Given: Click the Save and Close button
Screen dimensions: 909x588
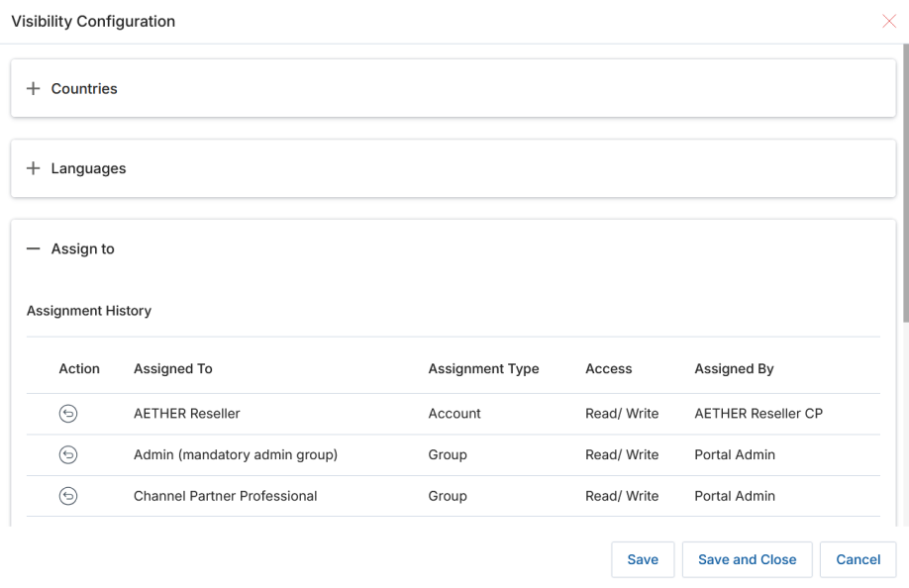Looking at the screenshot, I should pyautogui.click(x=748, y=559).
